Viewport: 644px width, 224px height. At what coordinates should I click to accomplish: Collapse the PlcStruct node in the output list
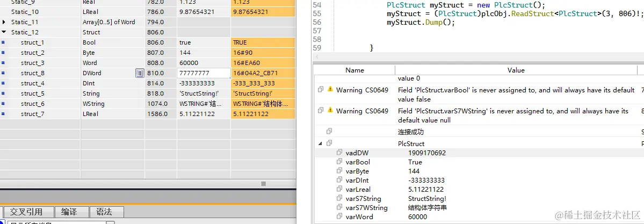point(320,143)
